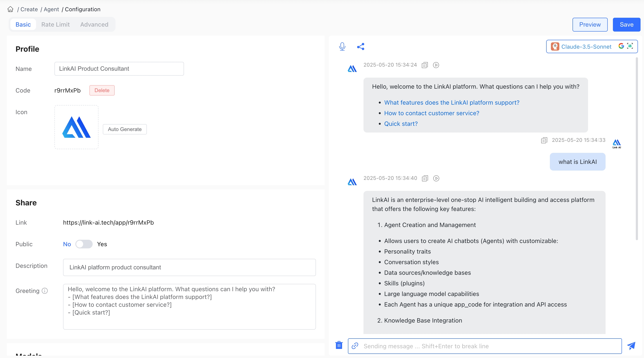The image size is (644, 358).
Task: Switch to the Rate Limit tab
Action: pos(56,24)
